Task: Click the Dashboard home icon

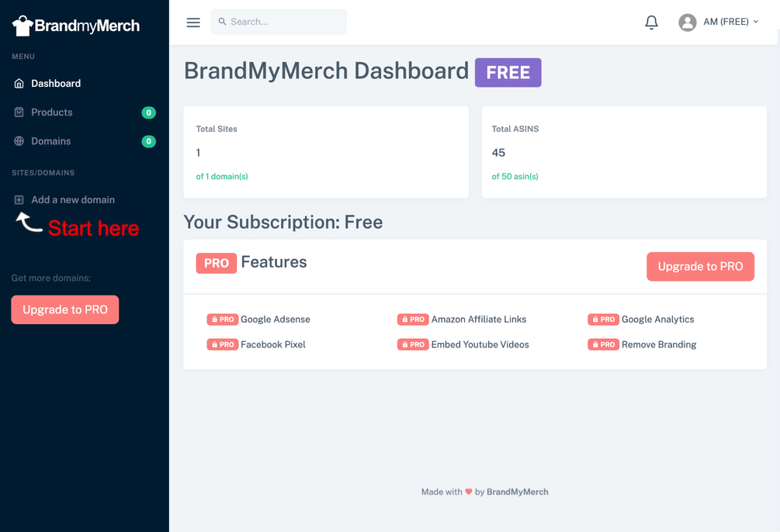Action: click(x=19, y=84)
